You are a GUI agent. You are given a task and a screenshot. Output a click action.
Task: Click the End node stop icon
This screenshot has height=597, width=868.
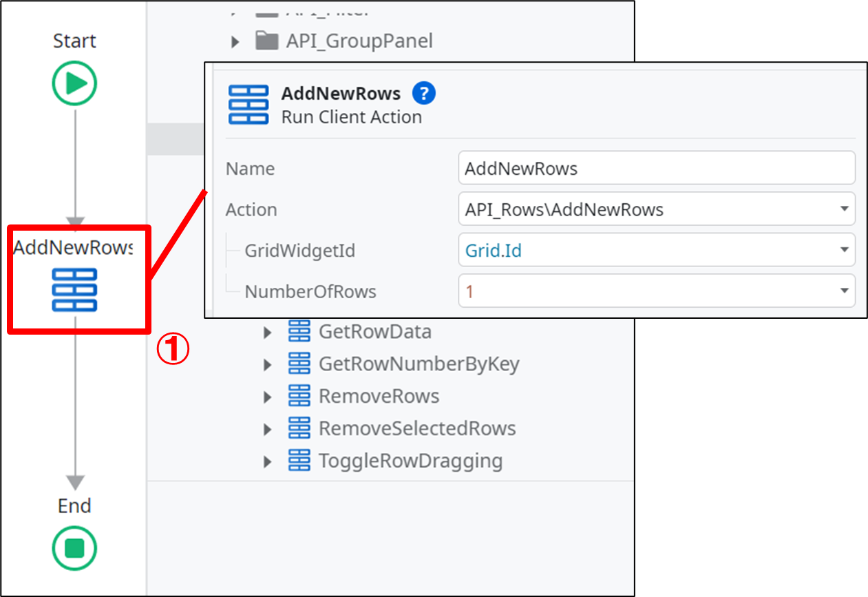tap(75, 548)
